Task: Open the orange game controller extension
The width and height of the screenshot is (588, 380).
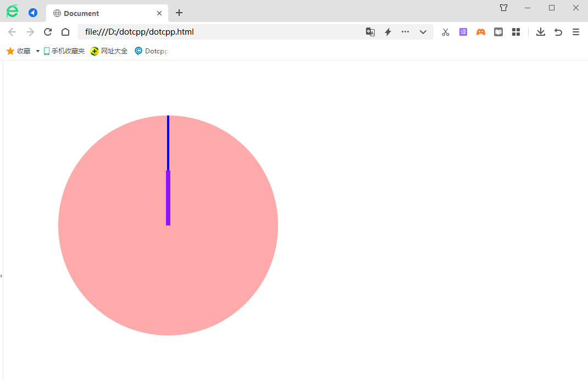Action: 481,32
